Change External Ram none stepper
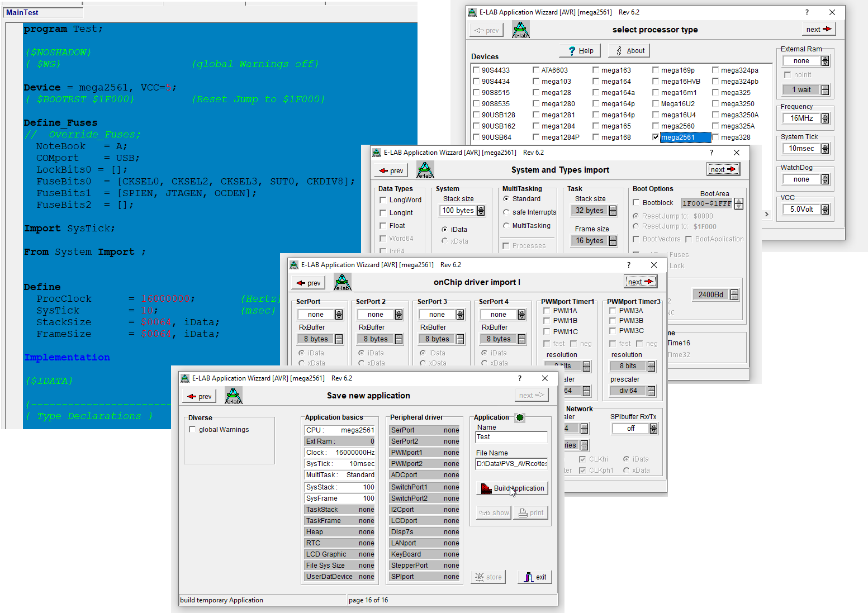 (825, 61)
